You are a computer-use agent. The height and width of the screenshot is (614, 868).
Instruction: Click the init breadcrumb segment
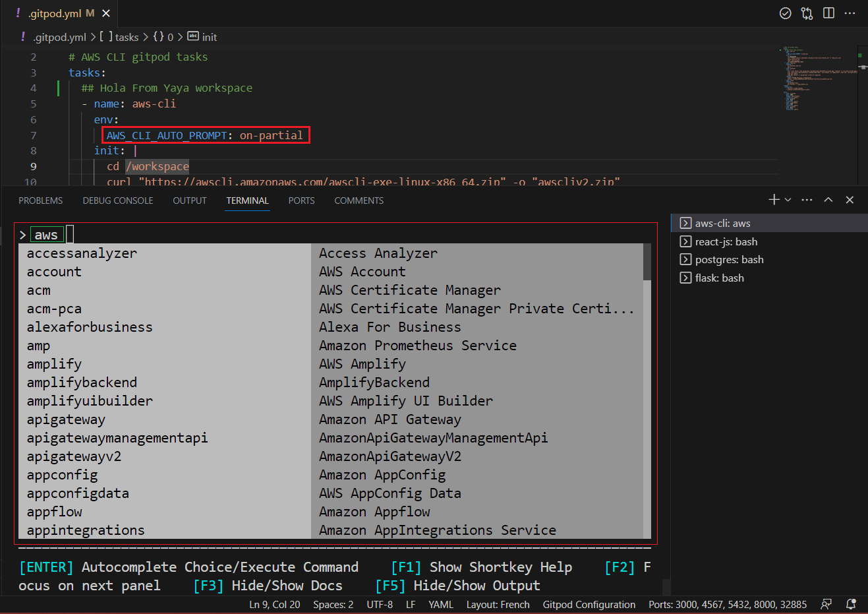(202, 37)
